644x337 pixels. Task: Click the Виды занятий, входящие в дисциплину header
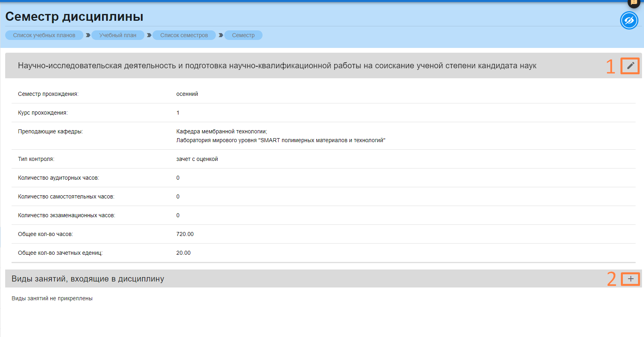click(x=88, y=279)
